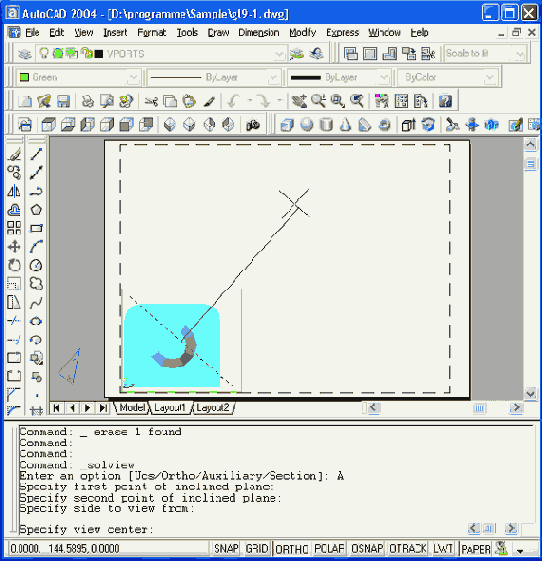Go to first layout tab arrow
The width and height of the screenshot is (542, 561).
(x=57, y=408)
